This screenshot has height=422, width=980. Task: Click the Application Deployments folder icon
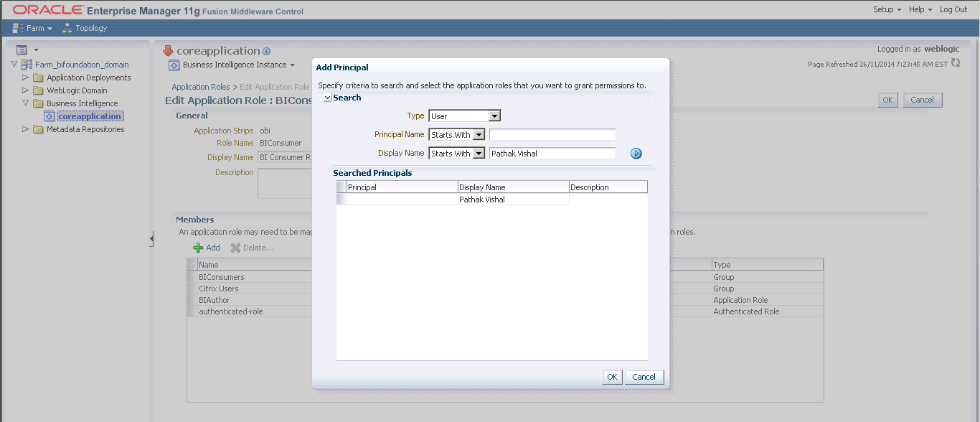39,78
